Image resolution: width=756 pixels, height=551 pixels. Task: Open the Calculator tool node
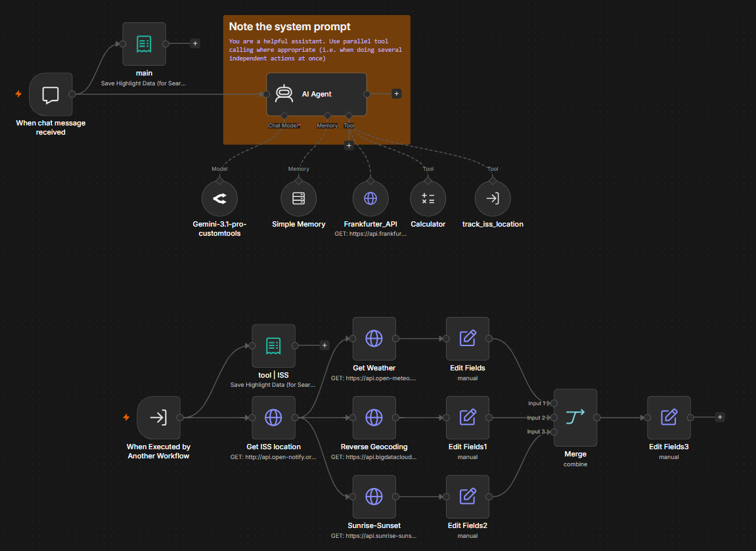pos(428,198)
